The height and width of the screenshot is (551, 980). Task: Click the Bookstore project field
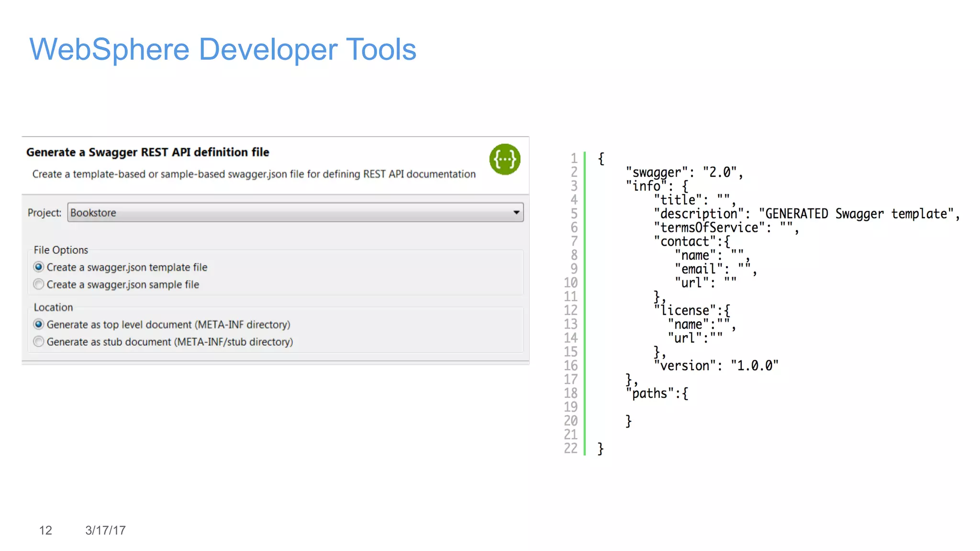[295, 212]
